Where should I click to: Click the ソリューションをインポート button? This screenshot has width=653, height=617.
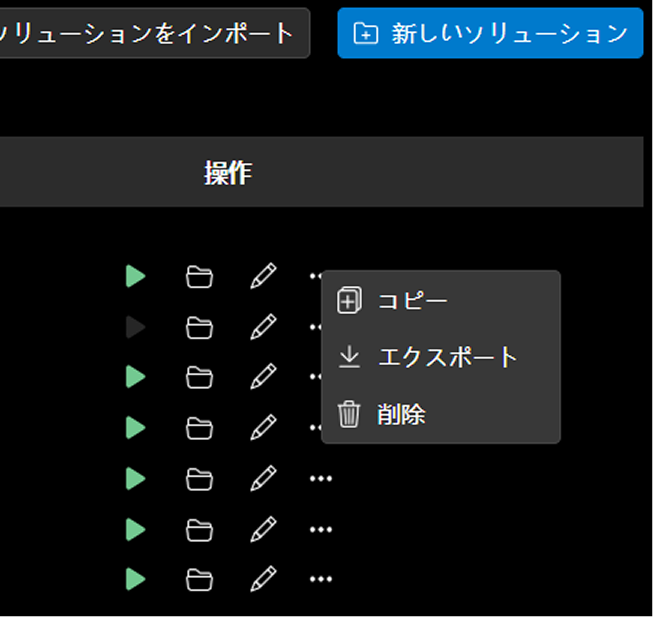pyautogui.click(x=150, y=34)
